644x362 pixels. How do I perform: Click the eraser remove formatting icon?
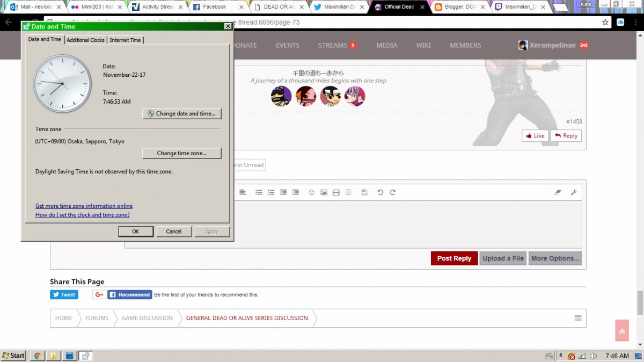[557, 192]
